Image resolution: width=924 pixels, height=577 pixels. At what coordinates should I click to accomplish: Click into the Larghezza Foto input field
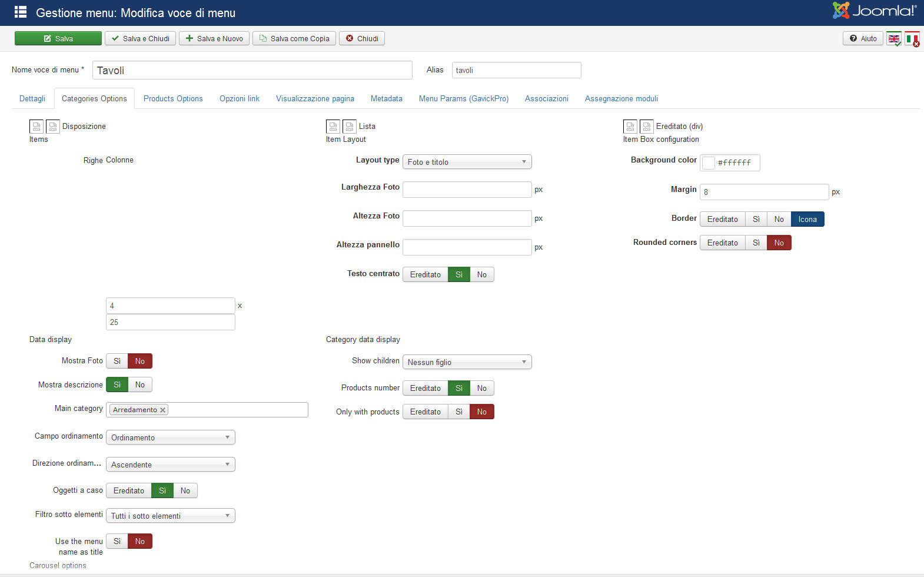coord(467,190)
